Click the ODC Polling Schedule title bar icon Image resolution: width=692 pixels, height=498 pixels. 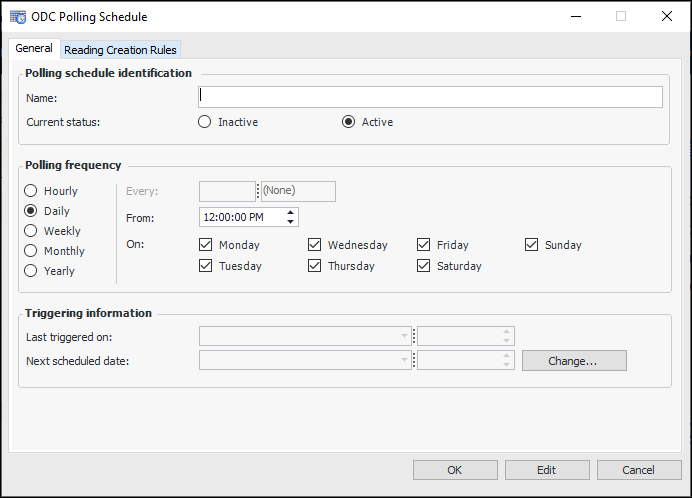coord(18,16)
